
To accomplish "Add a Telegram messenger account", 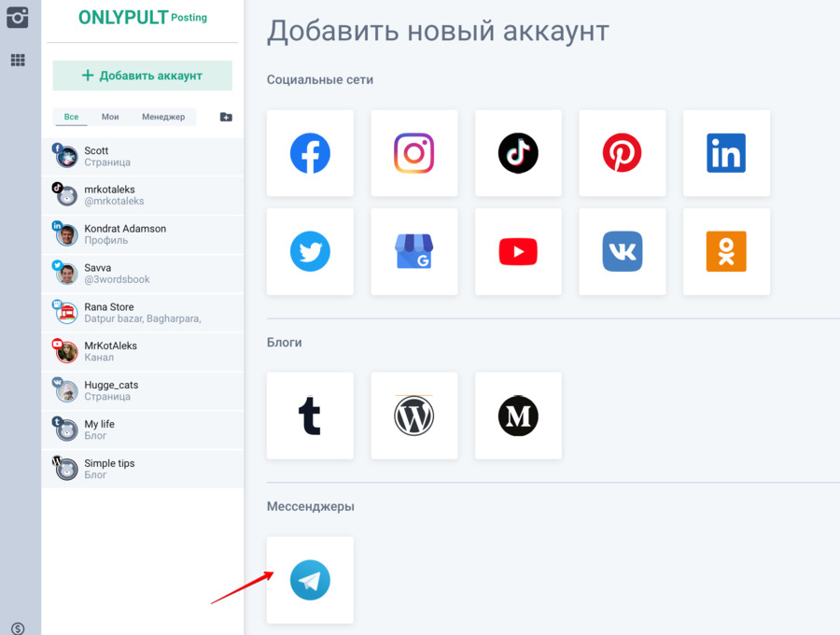I will (310, 580).
